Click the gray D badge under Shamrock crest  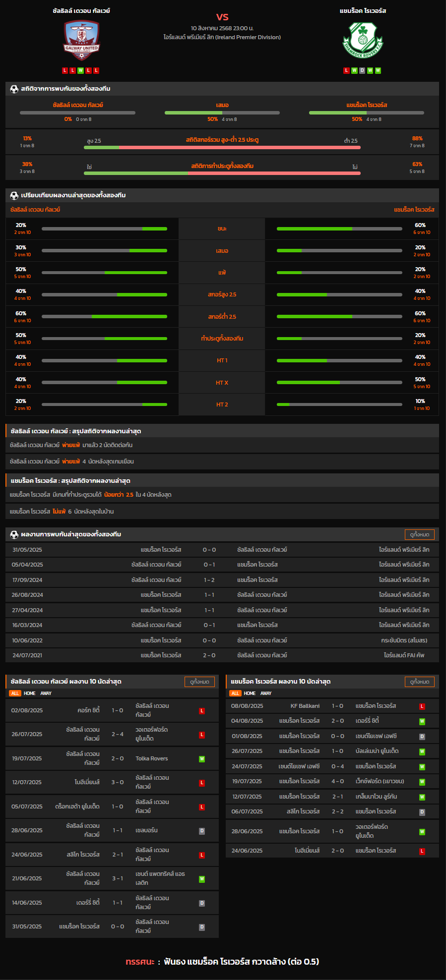click(362, 70)
